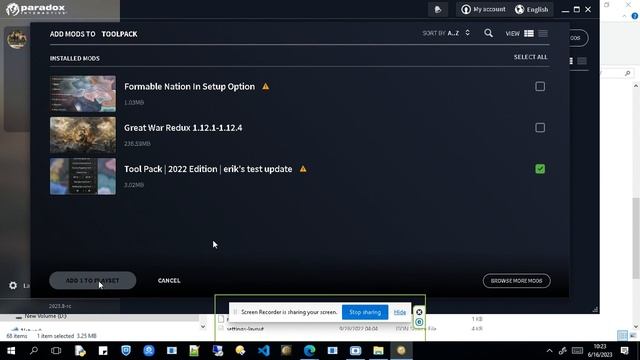Open the Great War Redux thumbnail

tap(83, 135)
